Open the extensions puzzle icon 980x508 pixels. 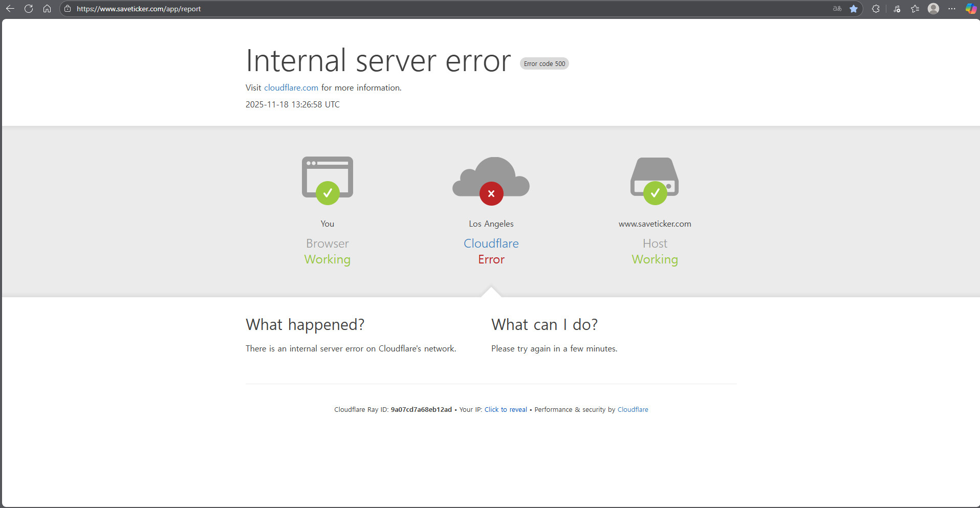[876, 9]
